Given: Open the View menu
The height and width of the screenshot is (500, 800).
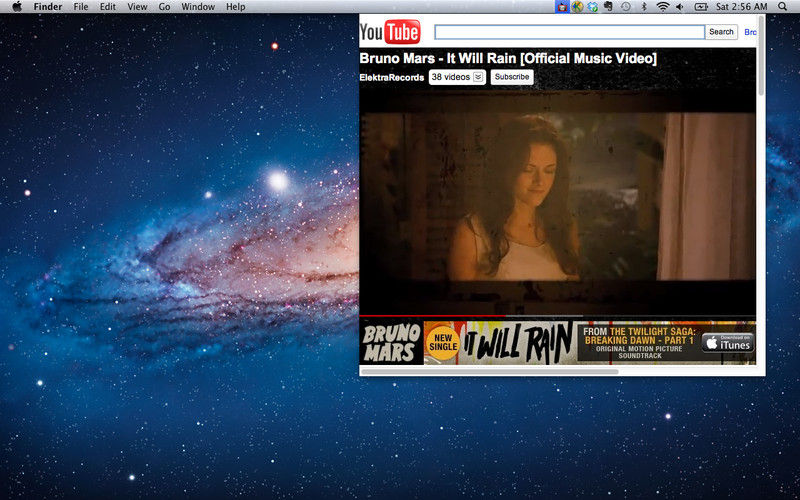Looking at the screenshot, I should (137, 7).
